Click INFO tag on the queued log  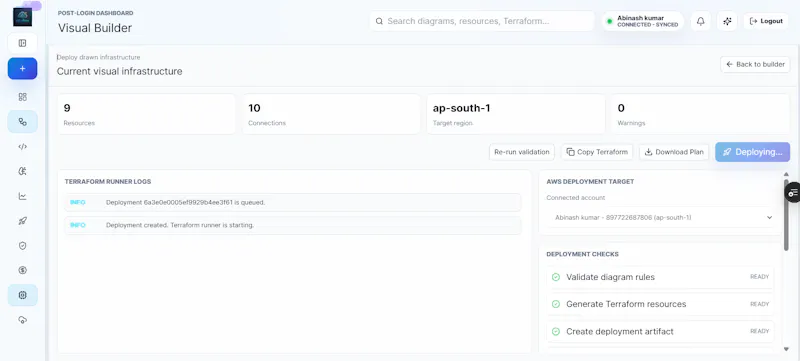click(78, 202)
